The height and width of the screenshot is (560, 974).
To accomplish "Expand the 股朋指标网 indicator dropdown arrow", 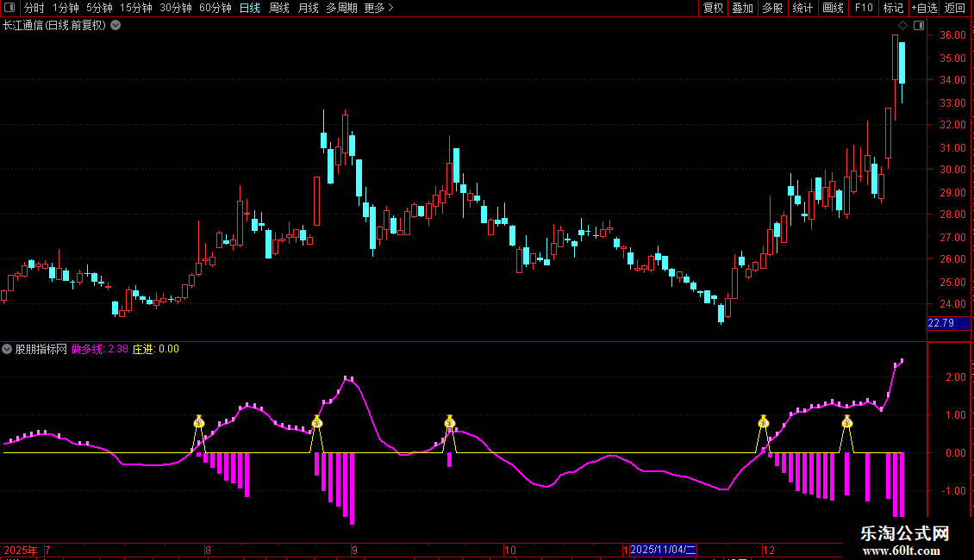I will click(8, 349).
